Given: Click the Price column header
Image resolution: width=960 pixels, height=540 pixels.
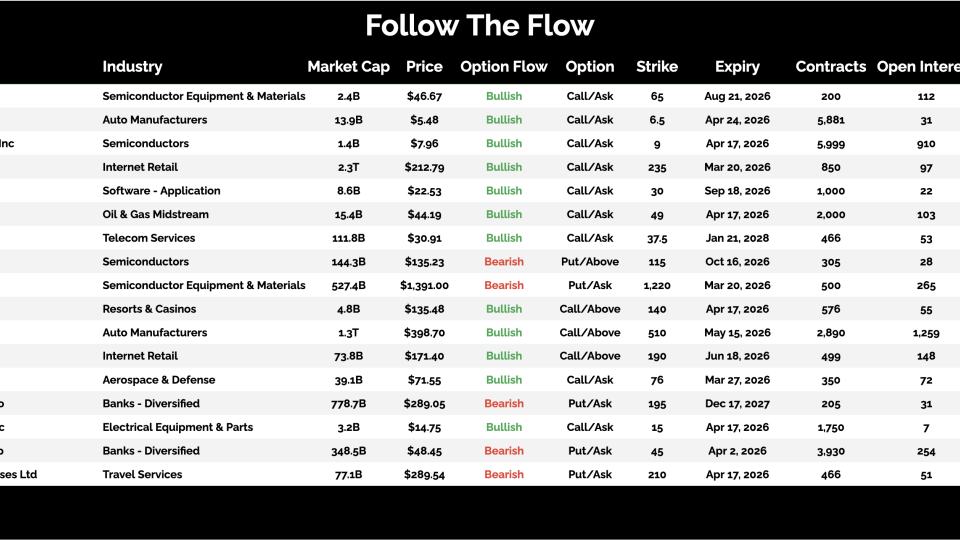Looking at the screenshot, I should 424,67.
